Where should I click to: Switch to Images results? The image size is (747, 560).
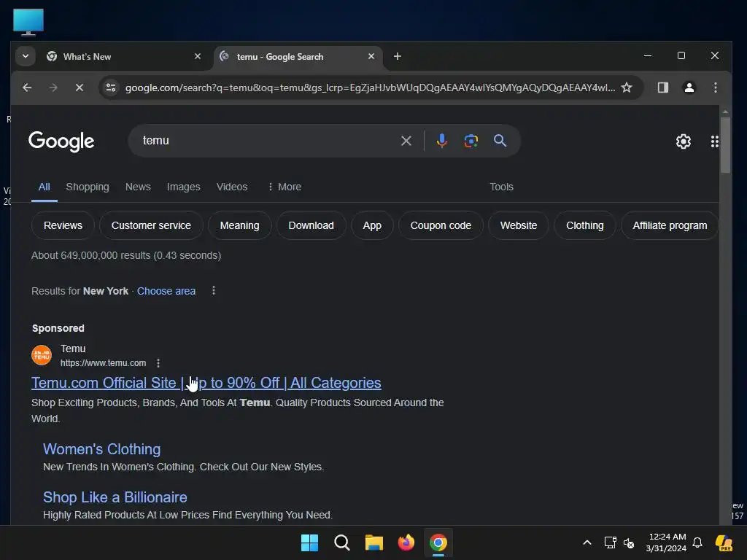pyautogui.click(x=183, y=187)
